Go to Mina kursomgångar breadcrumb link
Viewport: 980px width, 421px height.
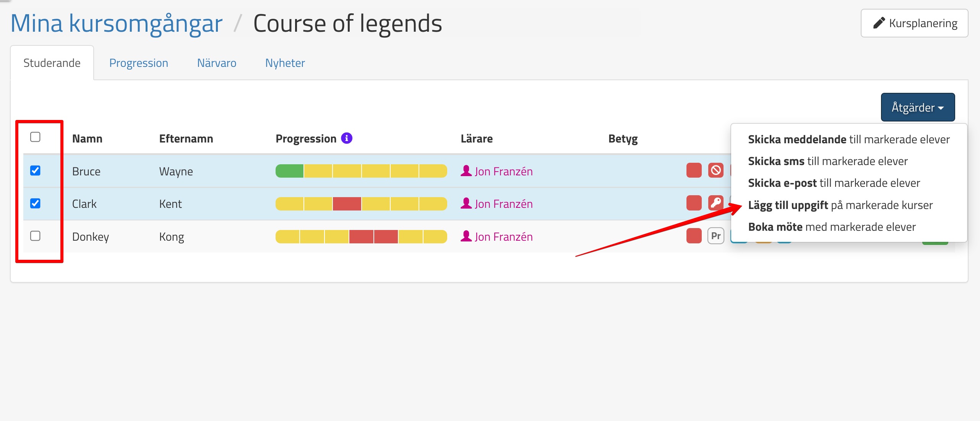point(116,24)
